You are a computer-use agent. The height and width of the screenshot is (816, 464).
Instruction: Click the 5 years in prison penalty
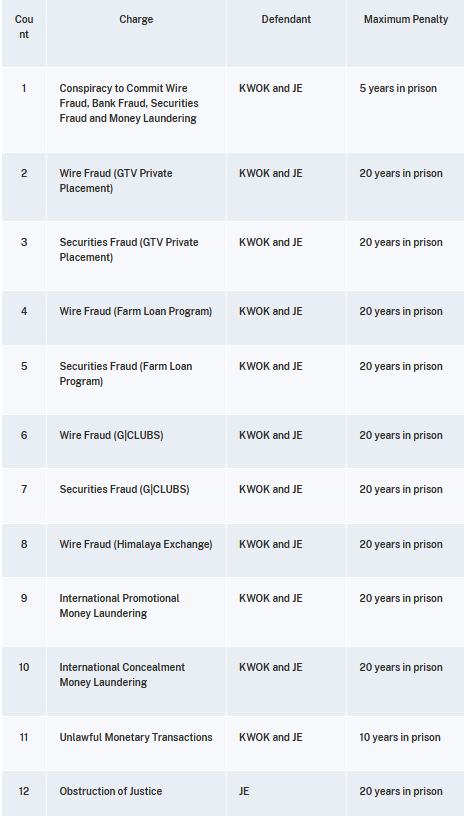coord(398,88)
